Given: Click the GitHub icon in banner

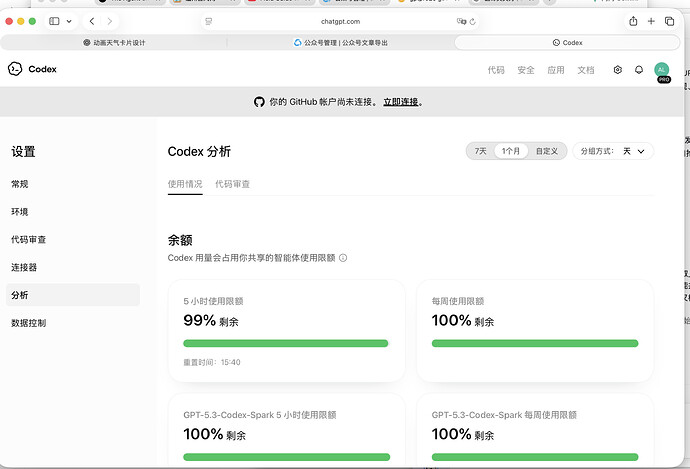Looking at the screenshot, I should point(259,102).
